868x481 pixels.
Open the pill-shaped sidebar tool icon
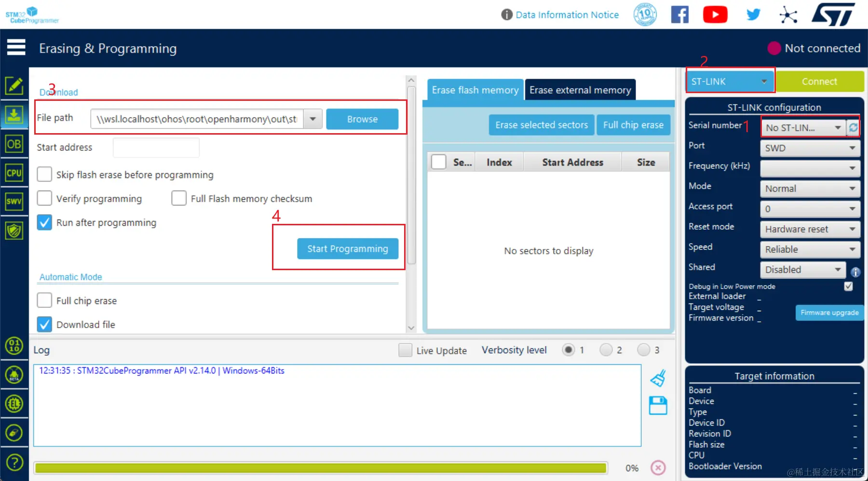pos(14,433)
